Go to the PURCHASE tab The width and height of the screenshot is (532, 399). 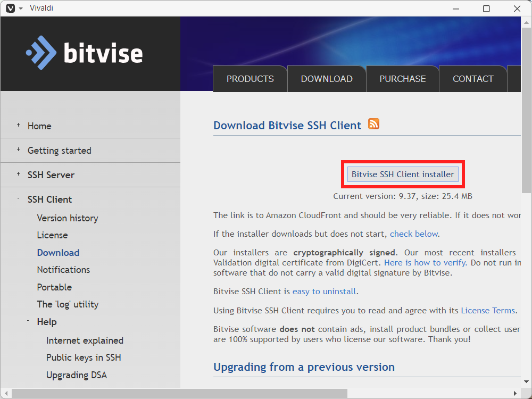point(402,79)
